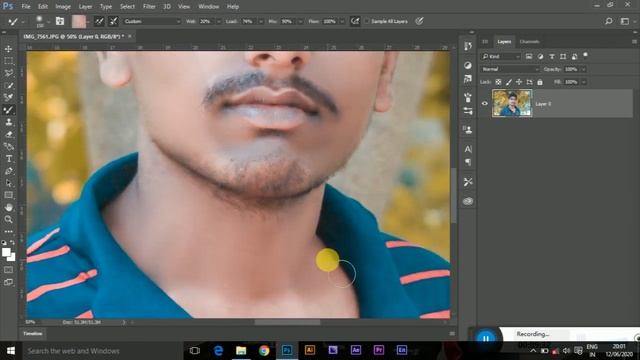Click the foreground color swatch
The height and width of the screenshot is (360, 640).
[6, 253]
